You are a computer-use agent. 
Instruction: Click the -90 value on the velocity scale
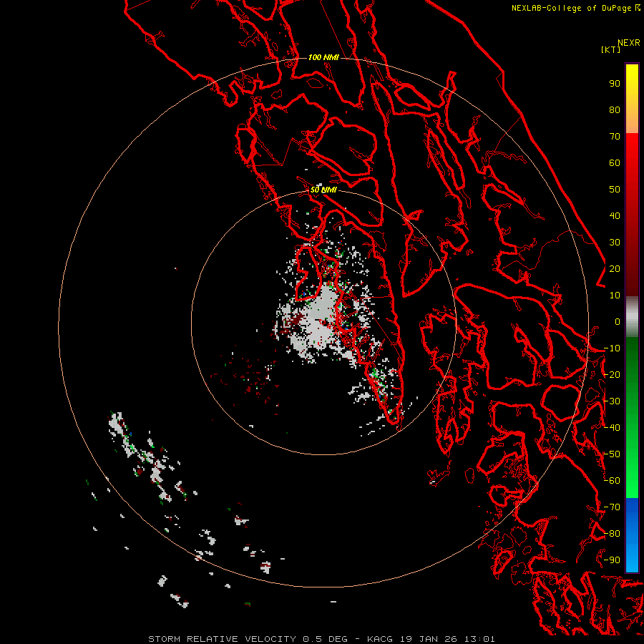tap(612, 560)
